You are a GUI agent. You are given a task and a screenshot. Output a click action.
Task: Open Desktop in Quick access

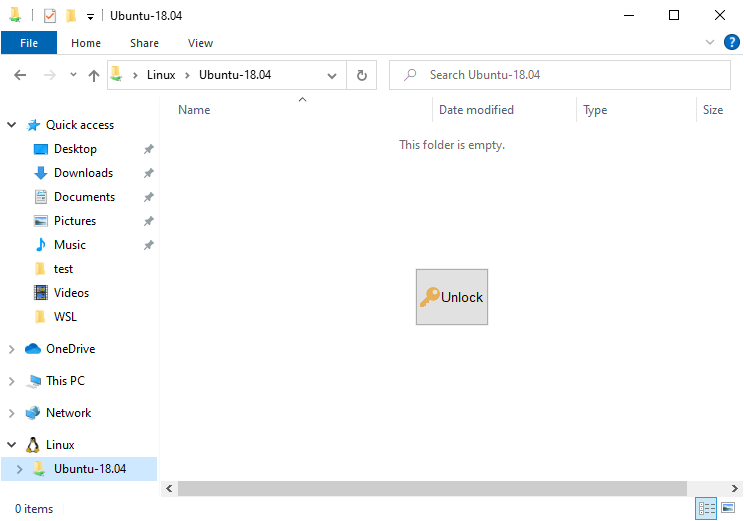pyautogui.click(x=75, y=149)
